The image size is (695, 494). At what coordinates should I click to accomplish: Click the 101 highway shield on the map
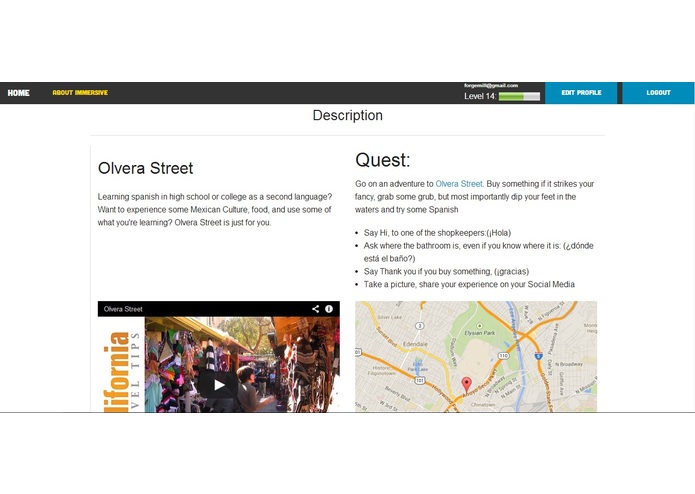[419, 380]
